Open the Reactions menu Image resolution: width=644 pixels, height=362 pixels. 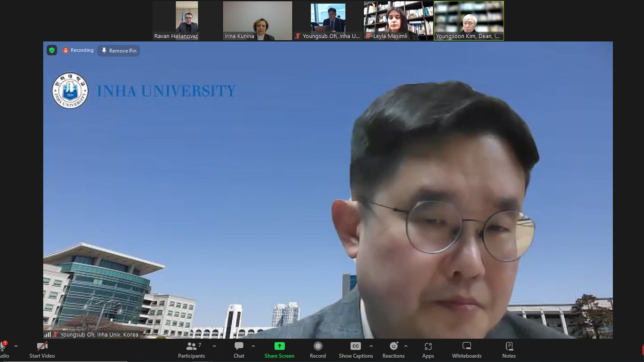click(393, 350)
